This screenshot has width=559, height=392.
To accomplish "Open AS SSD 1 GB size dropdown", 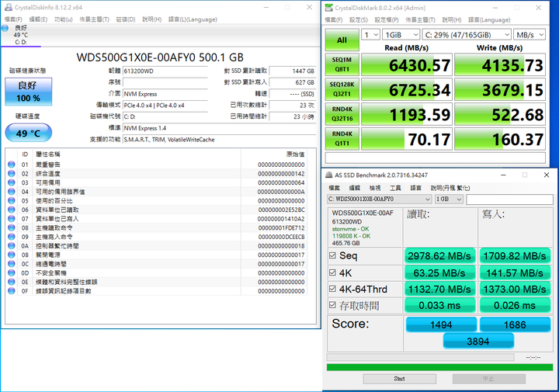I will click(449, 199).
